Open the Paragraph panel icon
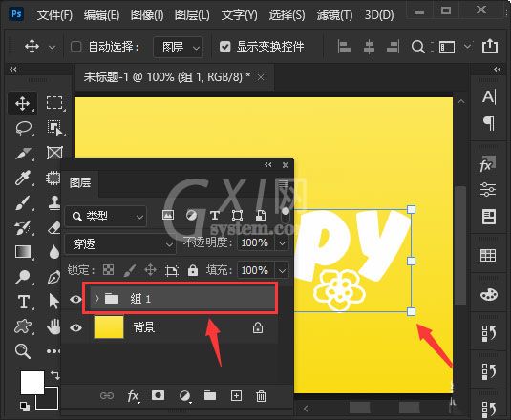 click(x=489, y=123)
